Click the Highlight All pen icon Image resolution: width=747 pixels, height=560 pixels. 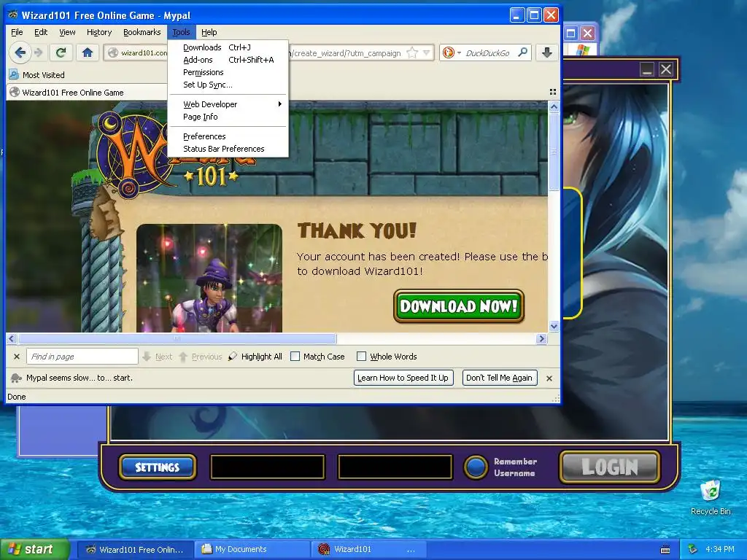click(233, 356)
